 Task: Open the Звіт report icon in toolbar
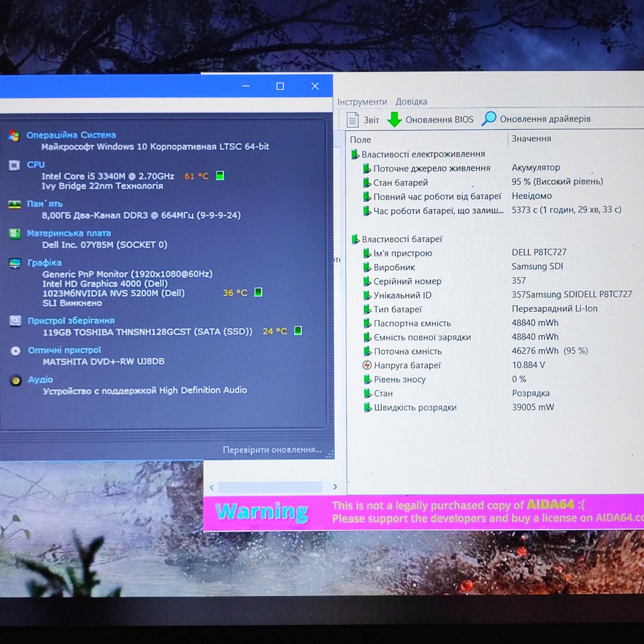click(x=353, y=120)
